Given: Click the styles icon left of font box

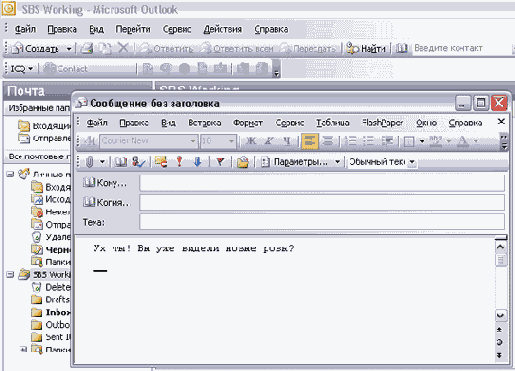Looking at the screenshot, I should point(89,141).
